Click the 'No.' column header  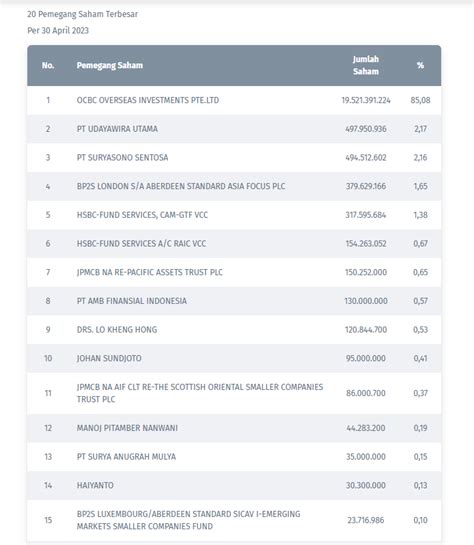(48, 65)
